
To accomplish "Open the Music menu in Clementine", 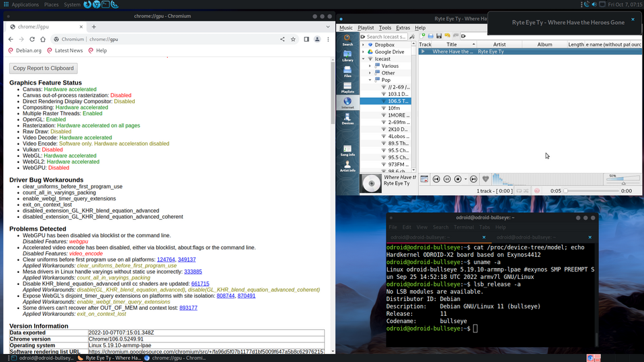I will point(346,28).
